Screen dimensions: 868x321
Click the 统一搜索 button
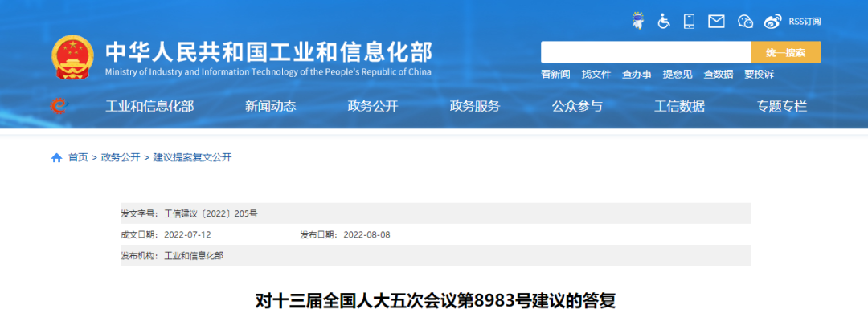click(x=786, y=52)
